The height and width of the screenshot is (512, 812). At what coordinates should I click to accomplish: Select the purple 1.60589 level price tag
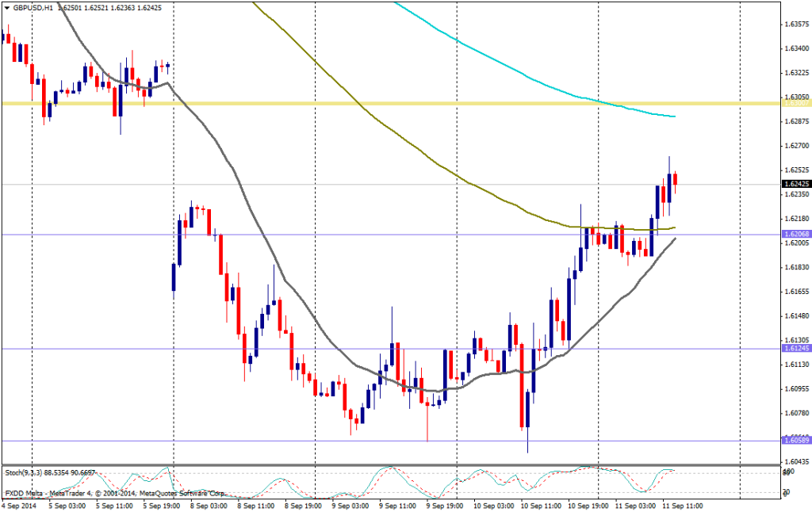795,441
